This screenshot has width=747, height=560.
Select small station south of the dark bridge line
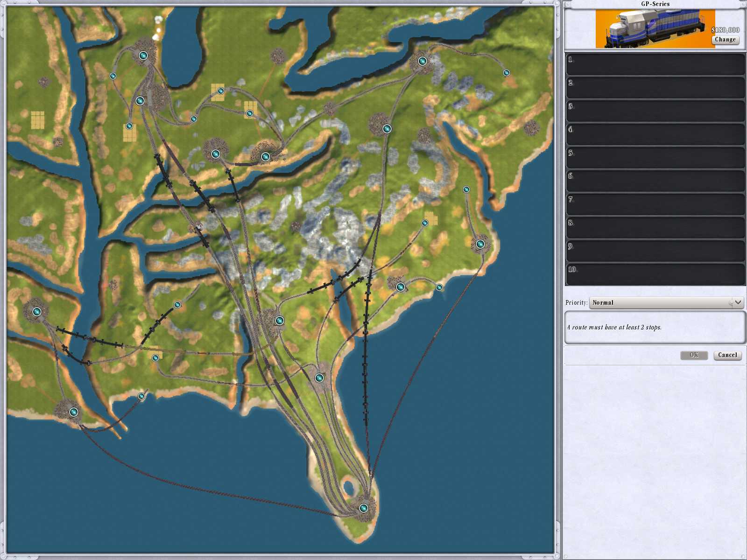pos(155,358)
